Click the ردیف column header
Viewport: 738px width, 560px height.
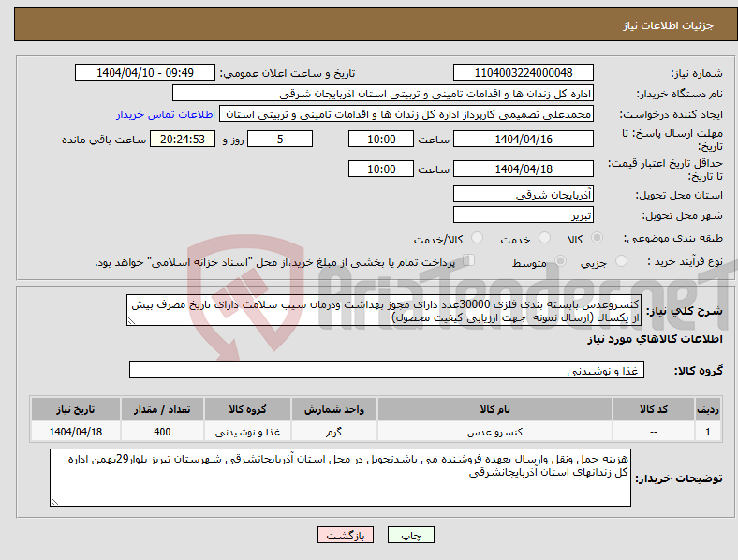[x=708, y=409]
